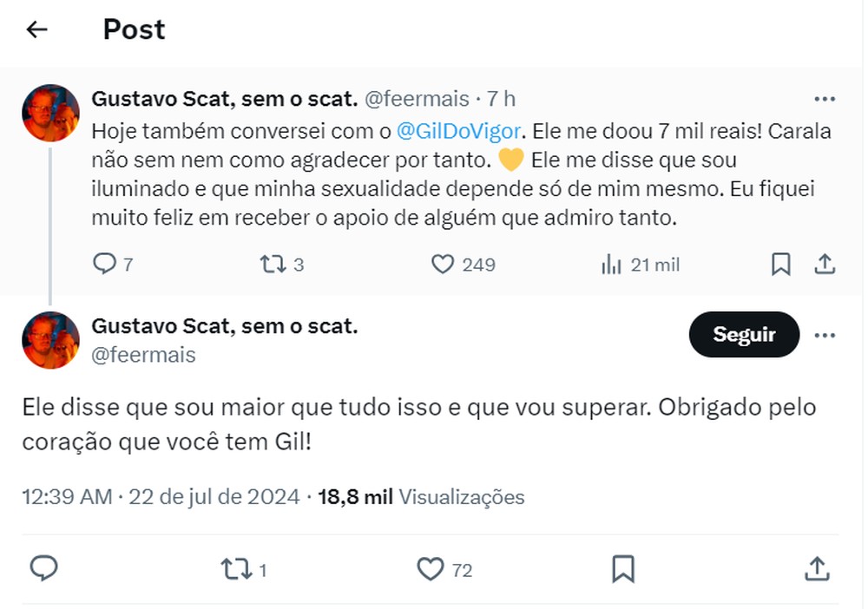The image size is (868, 609).
Task: Repost the tweet about Gil Do Vigor
Action: (272, 264)
